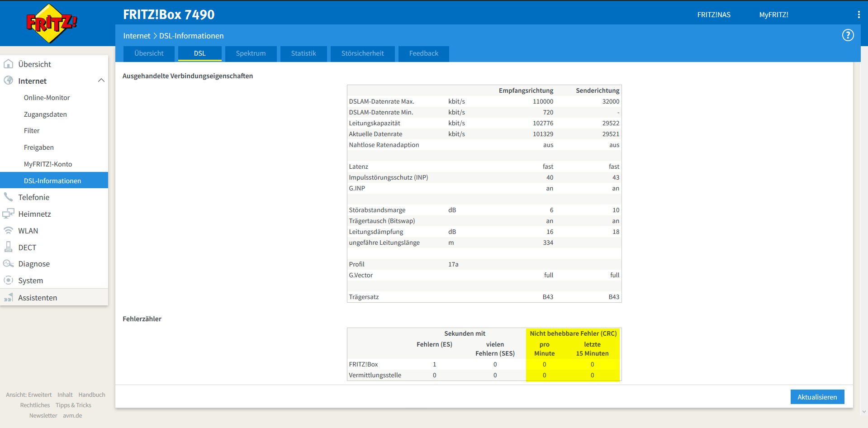Click the page scrollbar down arrow

tap(864, 412)
